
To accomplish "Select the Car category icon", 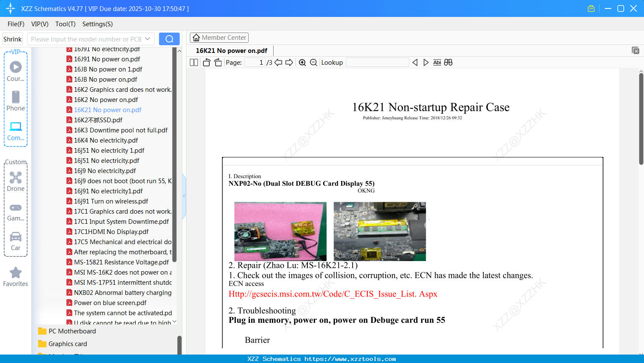I will (16, 241).
